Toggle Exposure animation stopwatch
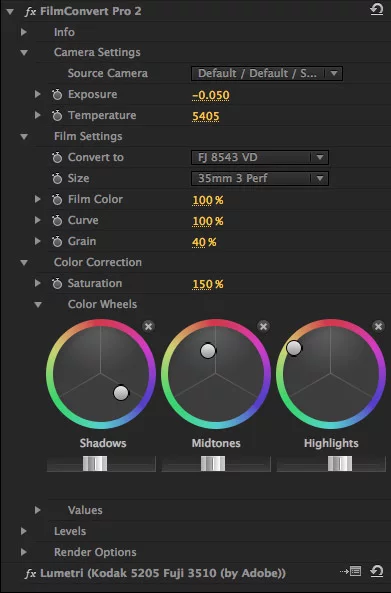This screenshot has width=391, height=593. (57, 95)
